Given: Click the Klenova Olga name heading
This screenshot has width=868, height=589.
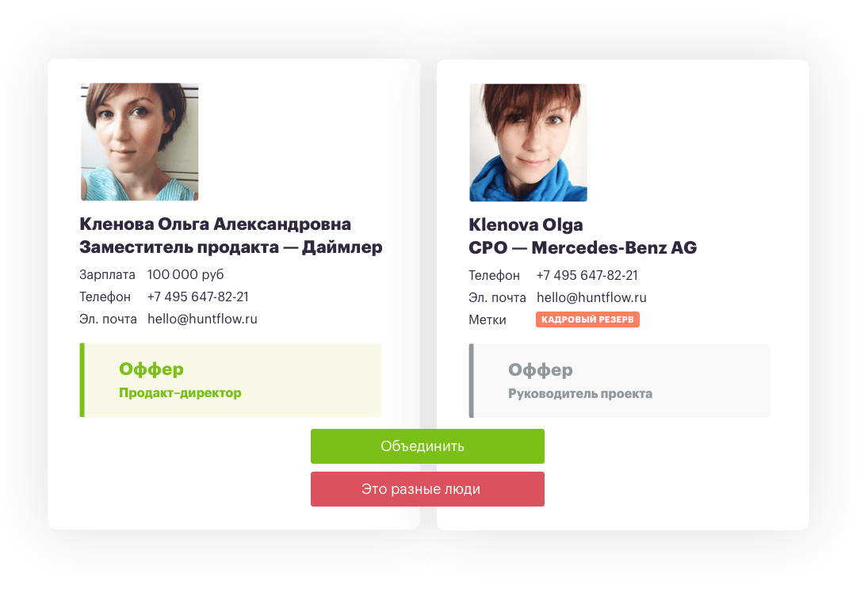Looking at the screenshot, I should click(x=526, y=225).
